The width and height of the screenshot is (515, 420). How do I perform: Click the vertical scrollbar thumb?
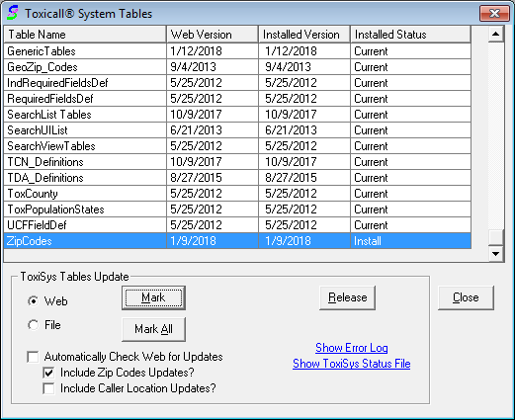(496, 237)
